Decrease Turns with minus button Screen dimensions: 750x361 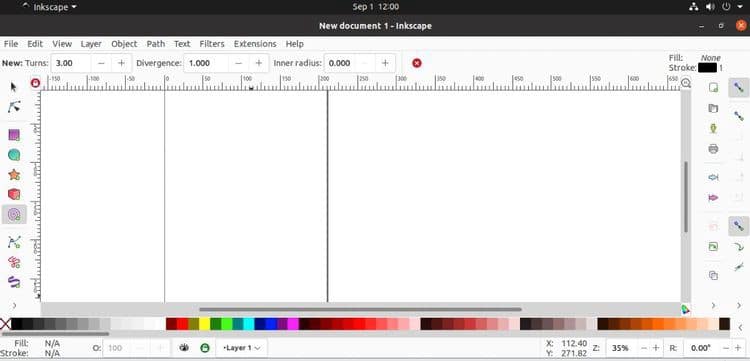pyautogui.click(x=101, y=63)
